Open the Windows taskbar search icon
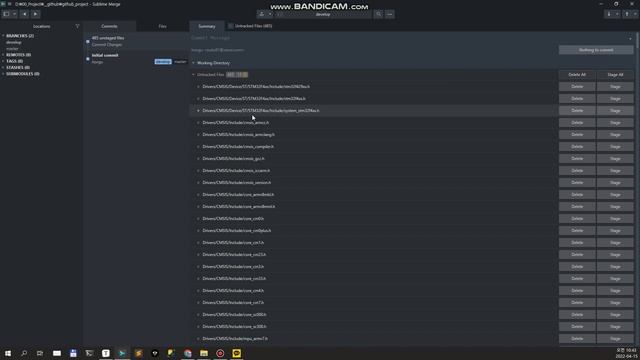Screen dimensions: 640x360 coord(24,353)
